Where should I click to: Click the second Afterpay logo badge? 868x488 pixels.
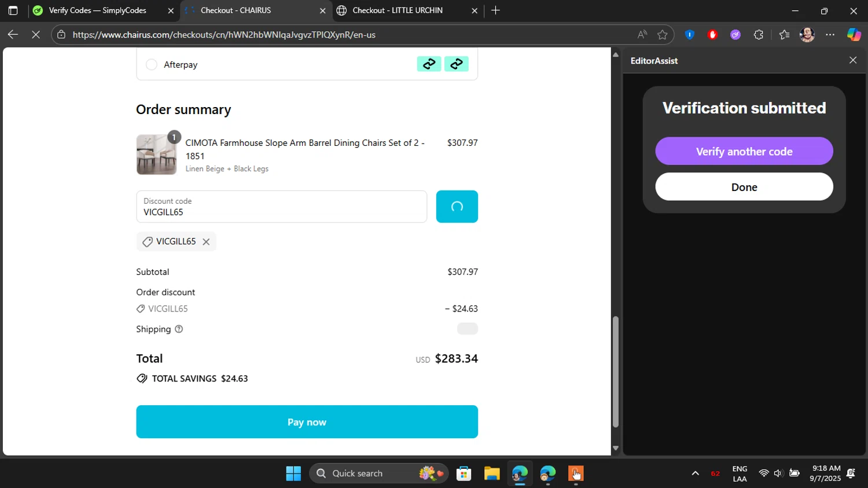click(457, 64)
